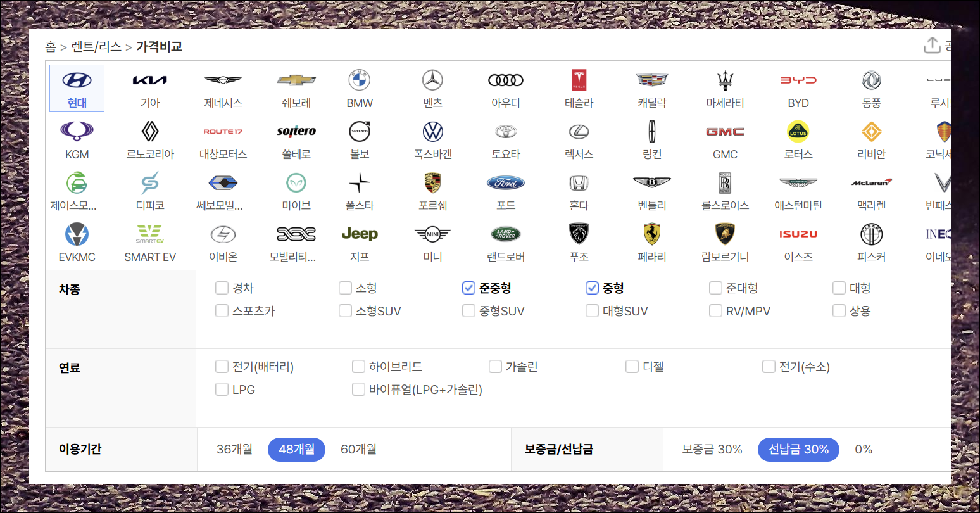Check the 대형SUV checkbox
Viewport: 980px width, 513px height.
(592, 311)
